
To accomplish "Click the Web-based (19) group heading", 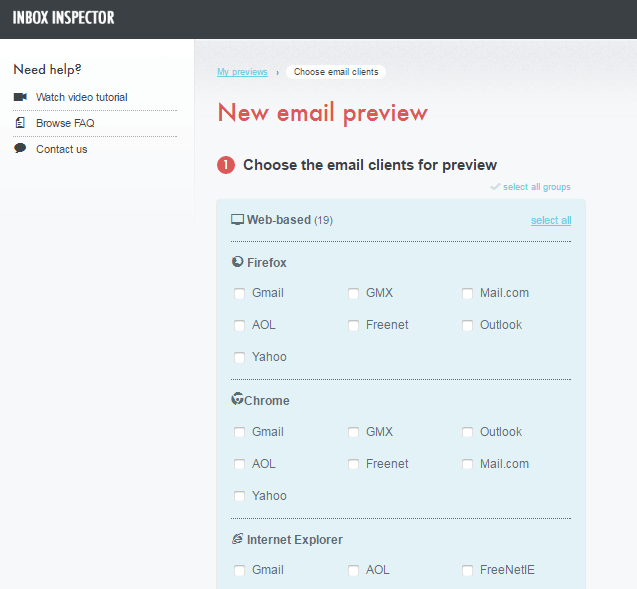I will point(290,220).
